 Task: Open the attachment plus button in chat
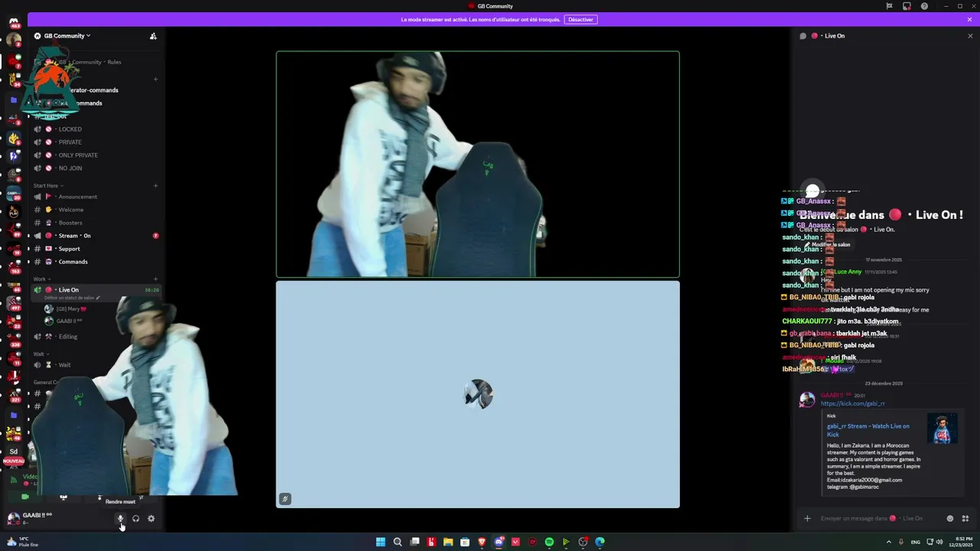pos(807,518)
